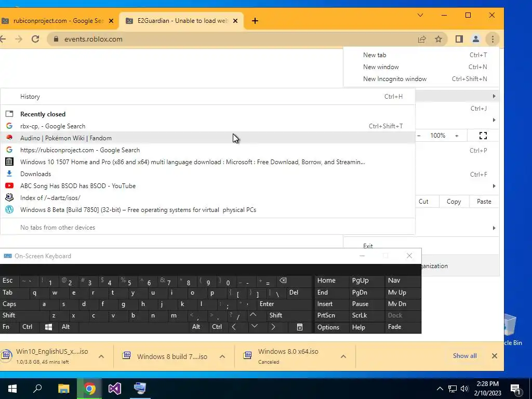Click context menu key on On-Screen Keyboard
532x399 pixels.
point(300,327)
